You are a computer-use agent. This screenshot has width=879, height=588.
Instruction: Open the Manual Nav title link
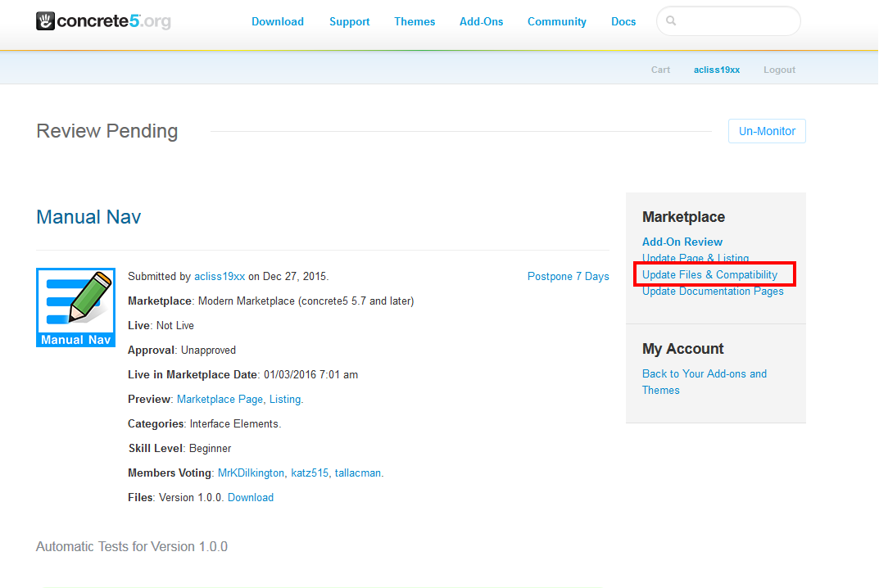pyautogui.click(x=88, y=217)
